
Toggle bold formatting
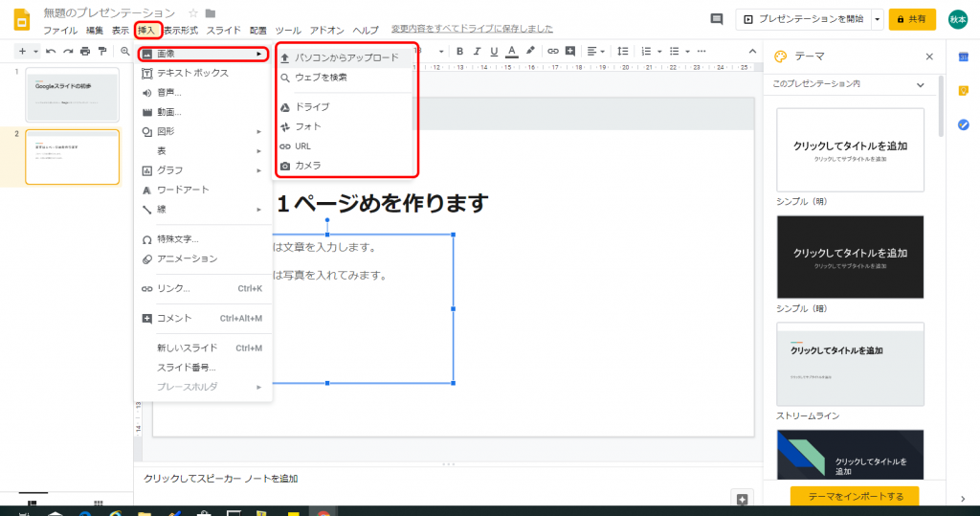(459, 52)
